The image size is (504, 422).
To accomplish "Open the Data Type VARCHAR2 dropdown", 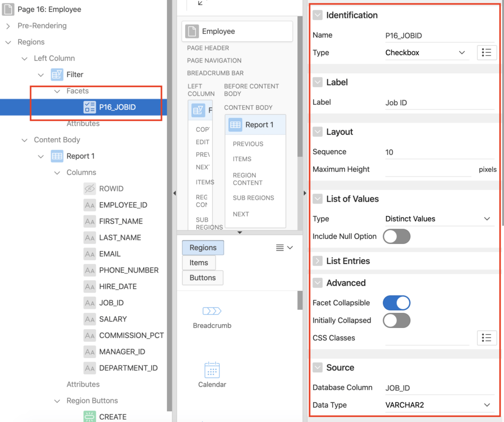I will pyautogui.click(x=440, y=405).
